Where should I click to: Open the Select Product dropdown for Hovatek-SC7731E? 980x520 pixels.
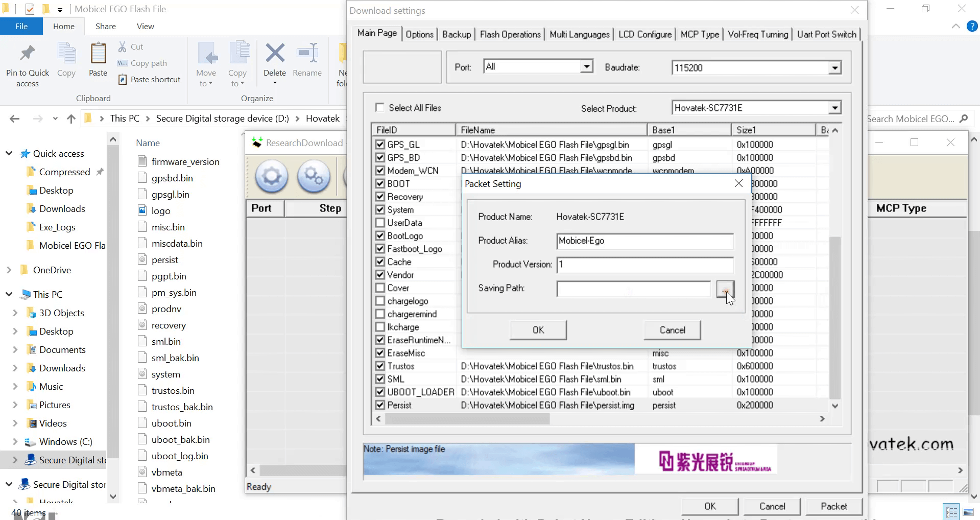coord(834,107)
